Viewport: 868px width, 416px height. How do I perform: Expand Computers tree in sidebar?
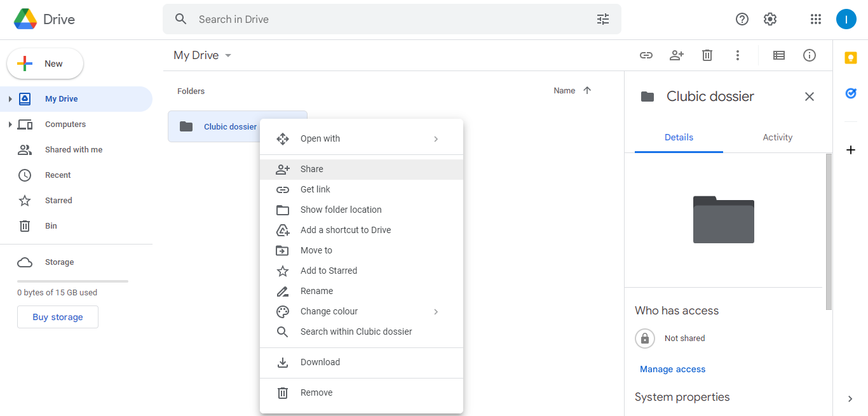pos(10,124)
